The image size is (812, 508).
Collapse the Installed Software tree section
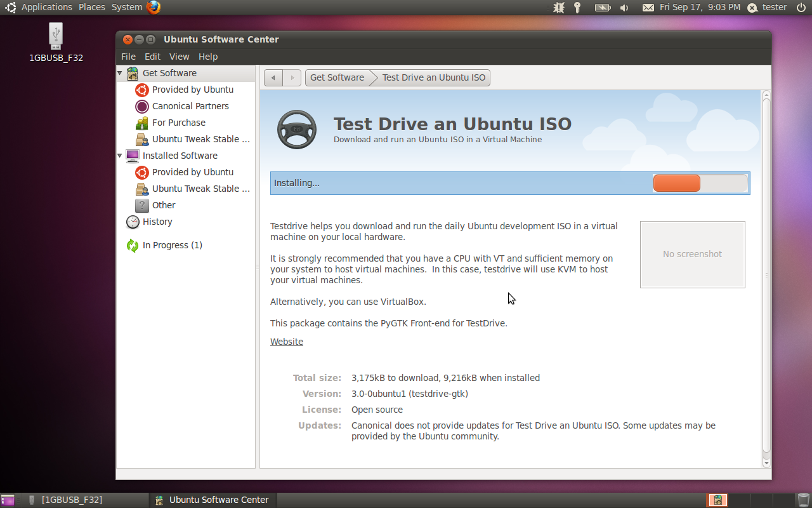[120, 156]
